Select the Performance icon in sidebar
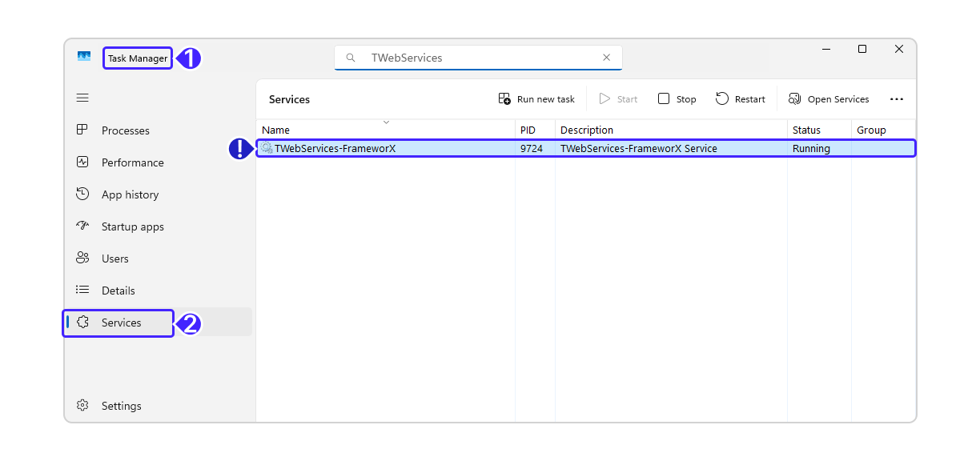 coord(82,162)
